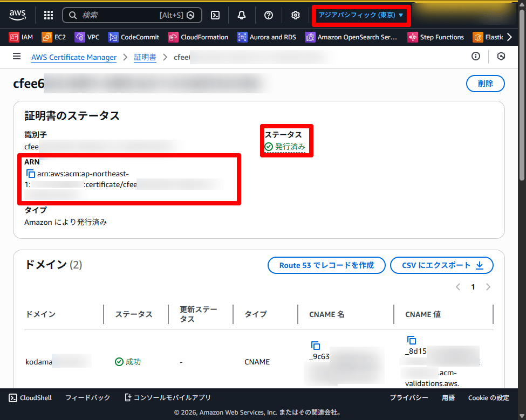
Task: Click the AWS logo home icon
Action: (x=18, y=15)
